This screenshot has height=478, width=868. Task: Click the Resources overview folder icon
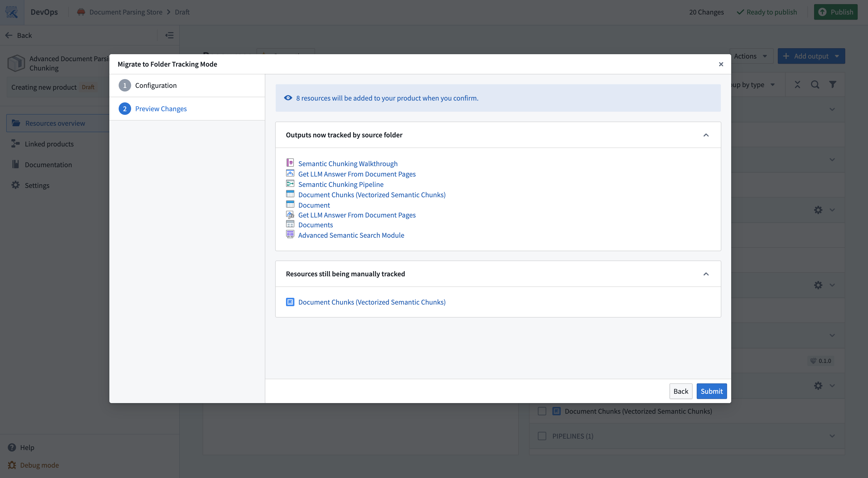[16, 123]
